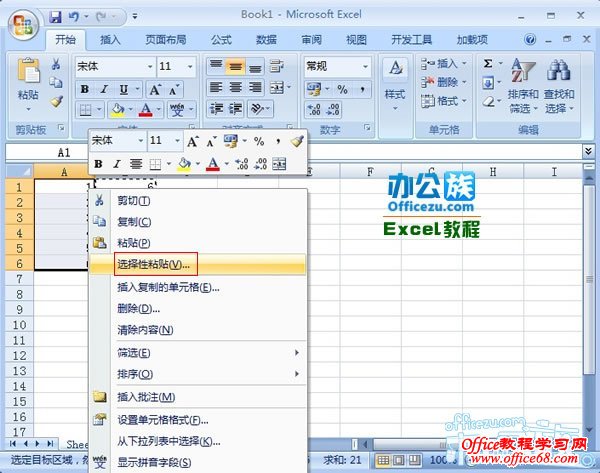Open ribbon font size dropdown 11
The height and width of the screenshot is (473, 600).
click(190, 67)
